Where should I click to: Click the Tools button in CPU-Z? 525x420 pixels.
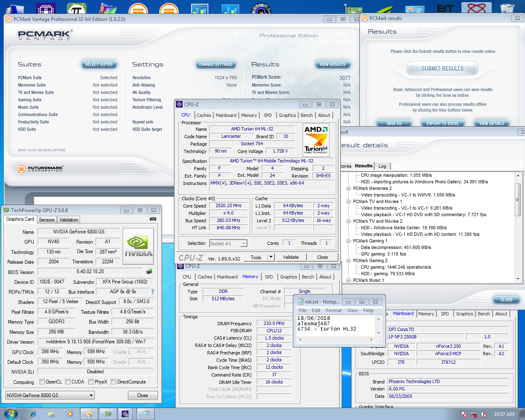(x=256, y=257)
